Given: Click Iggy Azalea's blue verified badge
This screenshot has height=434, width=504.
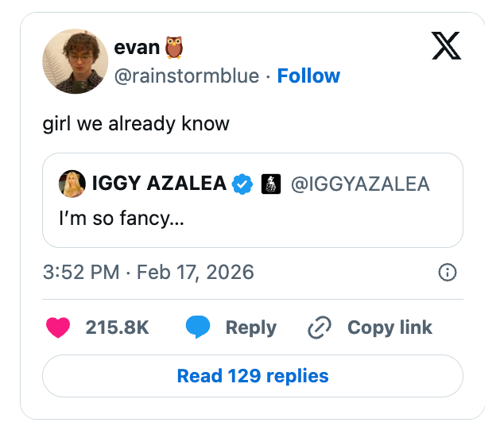Looking at the screenshot, I should click(x=242, y=184).
